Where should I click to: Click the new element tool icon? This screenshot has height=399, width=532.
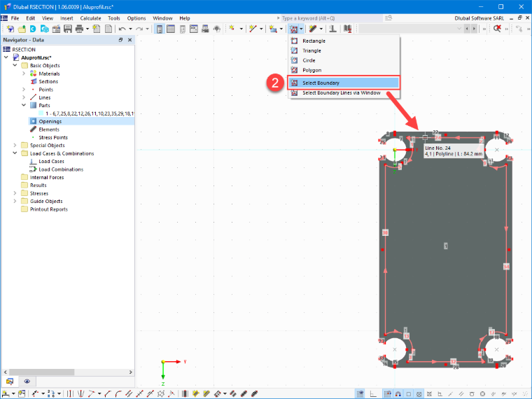(x=313, y=29)
